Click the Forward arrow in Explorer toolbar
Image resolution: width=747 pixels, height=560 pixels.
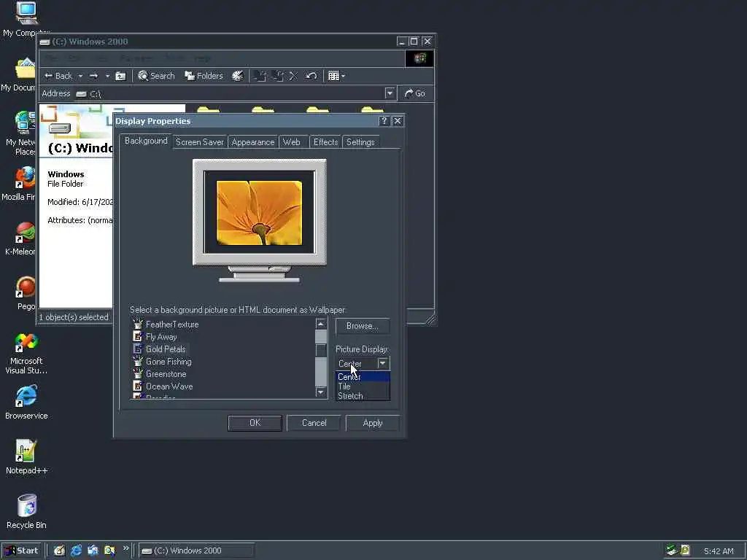pos(94,76)
